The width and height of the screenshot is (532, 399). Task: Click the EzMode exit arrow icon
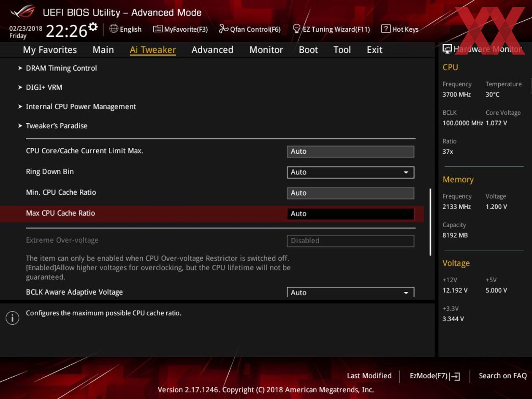pos(455,376)
